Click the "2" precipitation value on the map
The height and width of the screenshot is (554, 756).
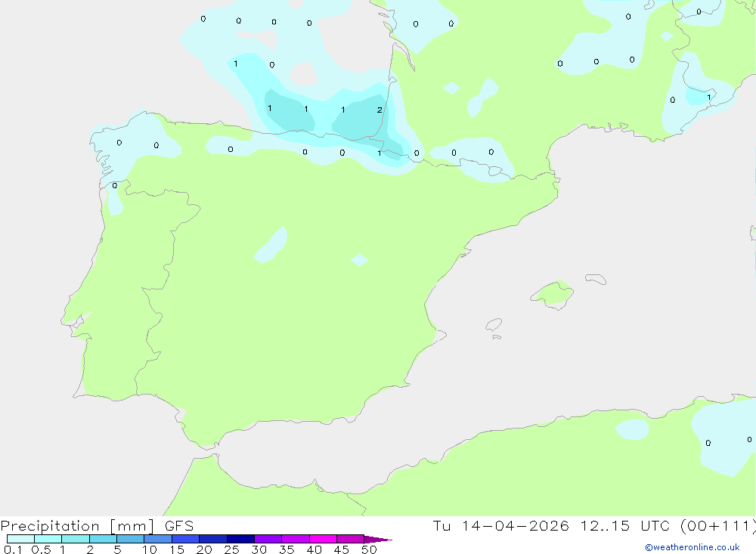click(x=380, y=110)
